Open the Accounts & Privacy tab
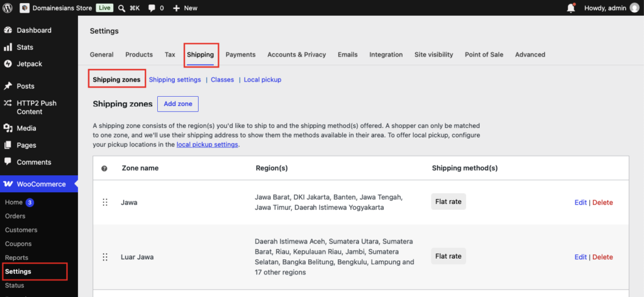 pos(297,55)
